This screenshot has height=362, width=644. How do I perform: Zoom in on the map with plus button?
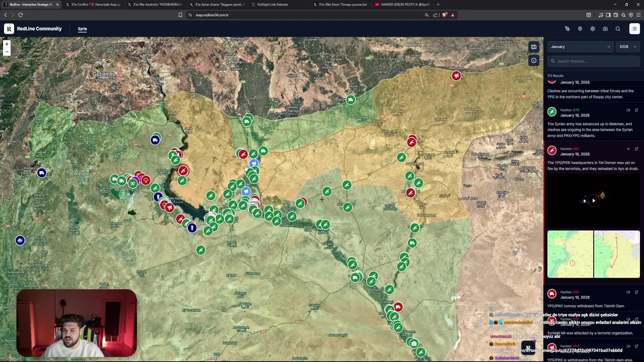[7, 44]
